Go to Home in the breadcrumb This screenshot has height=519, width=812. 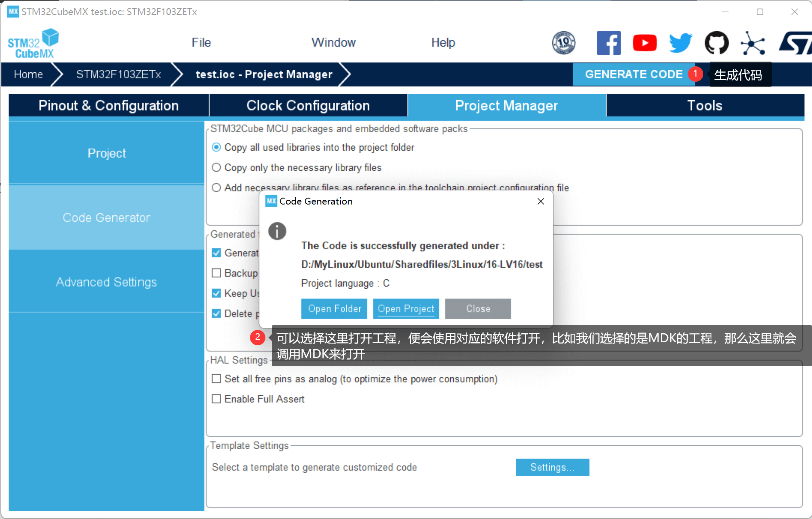tap(28, 74)
